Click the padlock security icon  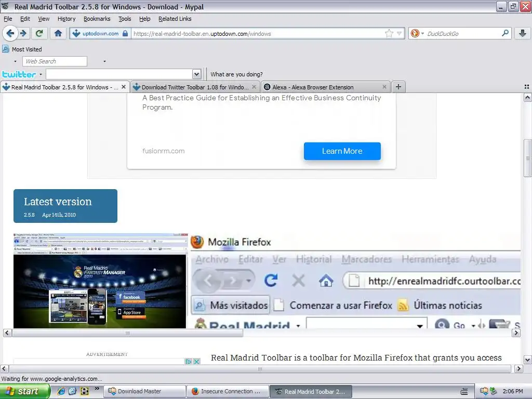[x=125, y=33]
